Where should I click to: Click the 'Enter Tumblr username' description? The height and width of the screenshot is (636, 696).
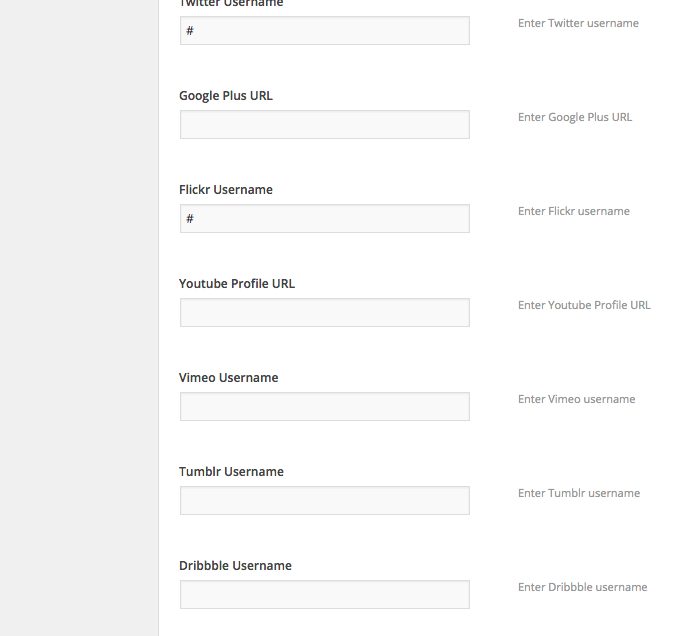(x=579, y=493)
